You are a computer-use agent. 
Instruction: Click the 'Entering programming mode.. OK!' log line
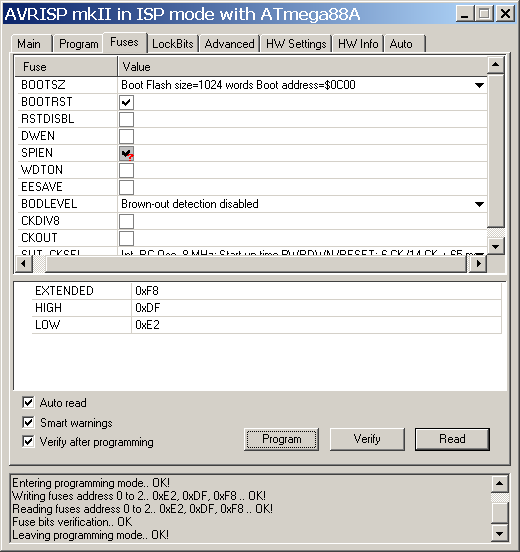(x=91, y=483)
